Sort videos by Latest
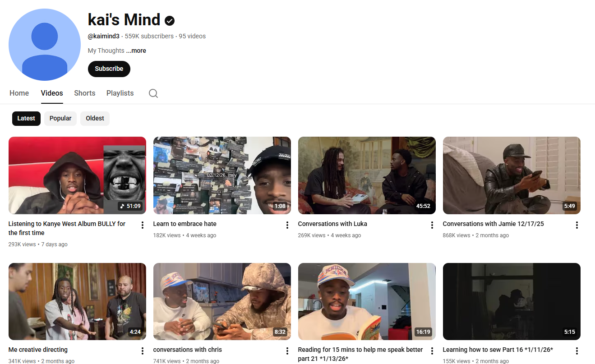Image resolution: width=595 pixels, height=364 pixels. pyautogui.click(x=26, y=118)
